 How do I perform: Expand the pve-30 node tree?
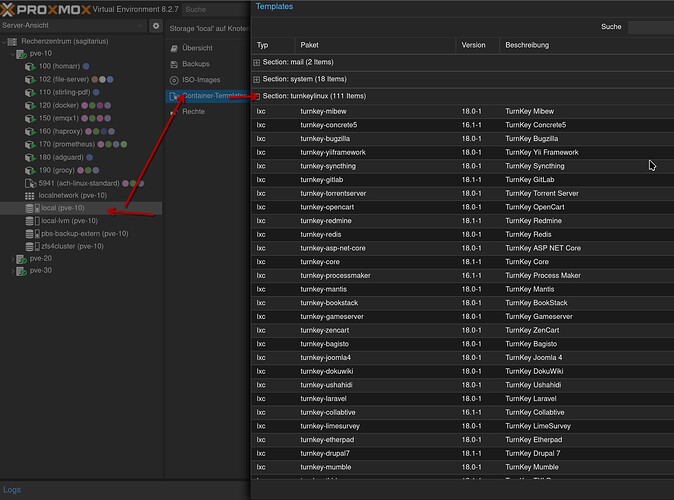pos(12,271)
